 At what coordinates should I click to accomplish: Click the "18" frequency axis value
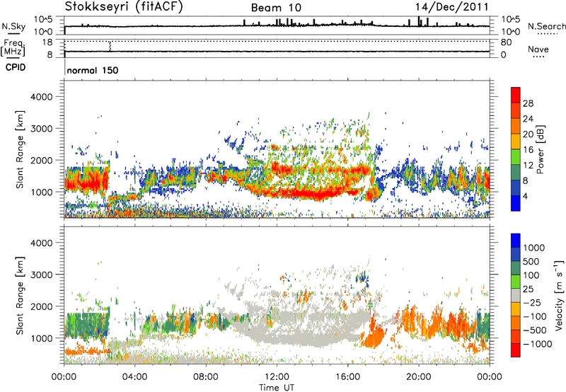47,42
